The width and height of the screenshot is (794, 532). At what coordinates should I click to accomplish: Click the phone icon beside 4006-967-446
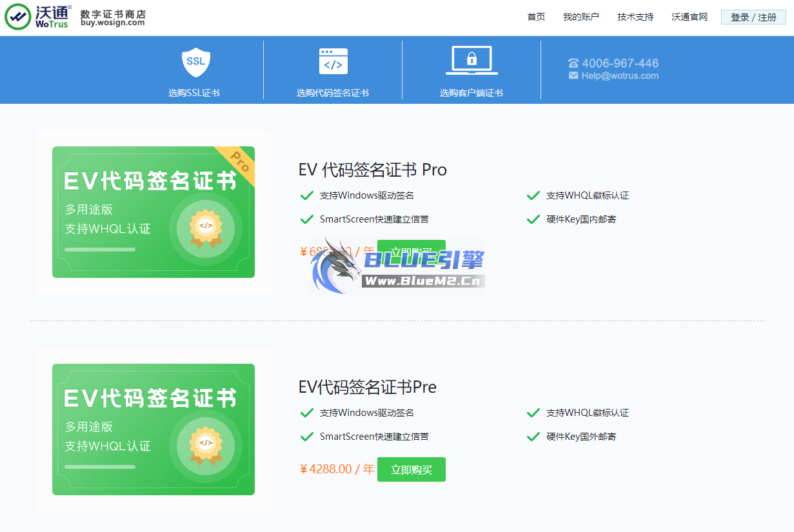573,63
